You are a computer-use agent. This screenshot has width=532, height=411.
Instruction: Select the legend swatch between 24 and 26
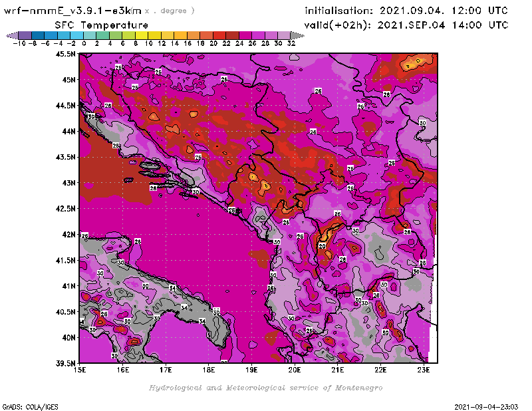point(245,35)
